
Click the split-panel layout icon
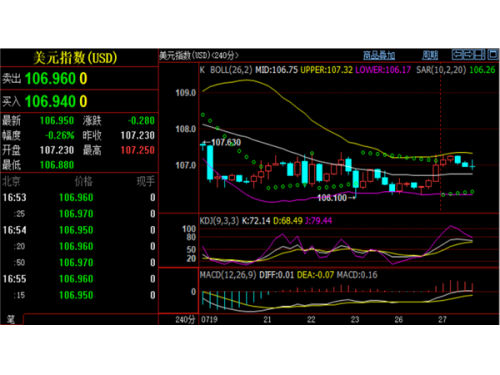point(480,54)
